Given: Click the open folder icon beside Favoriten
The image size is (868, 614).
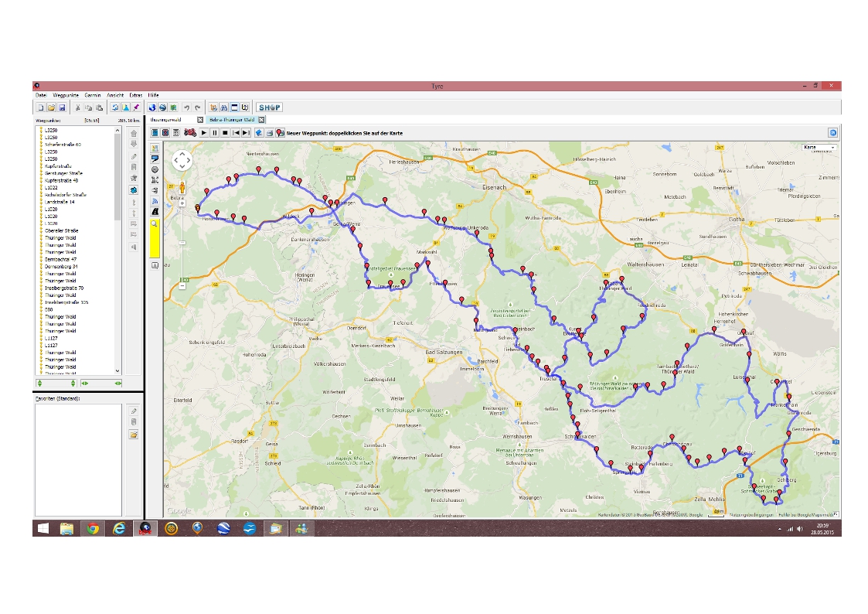Looking at the screenshot, I should tap(134, 435).
